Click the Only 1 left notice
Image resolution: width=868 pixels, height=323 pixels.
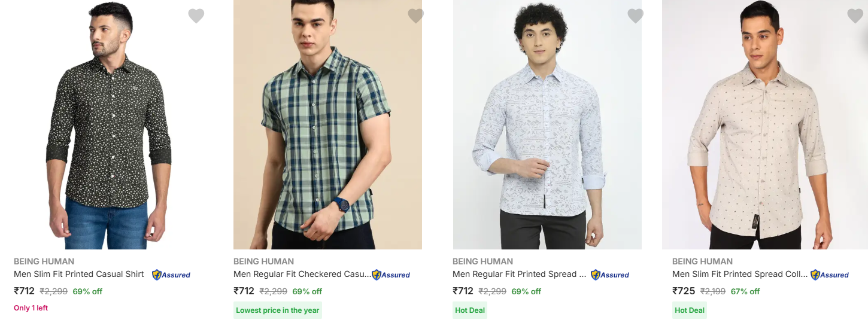point(31,308)
